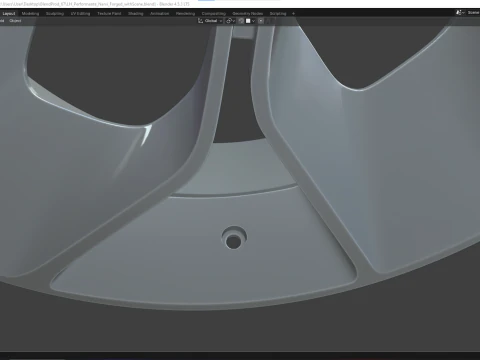Click the scene browse icon

460,13
